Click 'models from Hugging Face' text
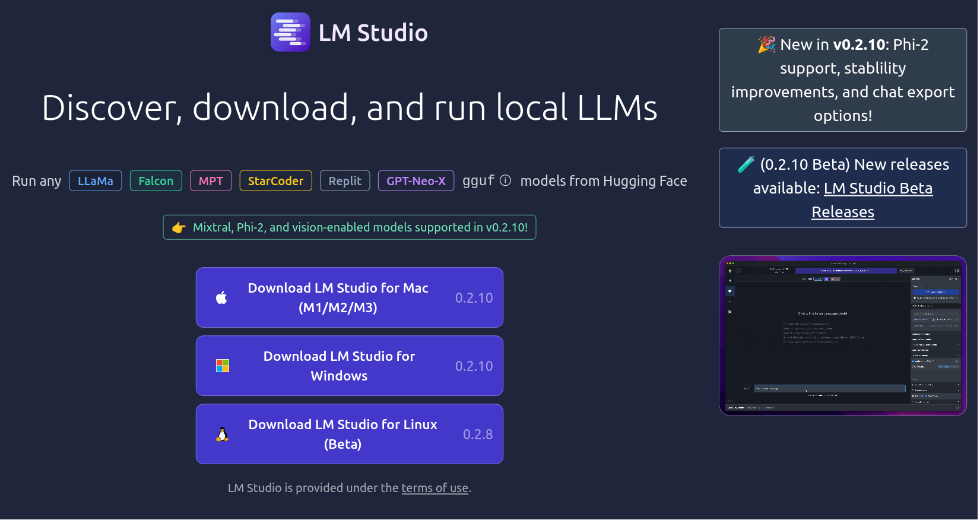Viewport: 980px width, 520px height. point(604,181)
